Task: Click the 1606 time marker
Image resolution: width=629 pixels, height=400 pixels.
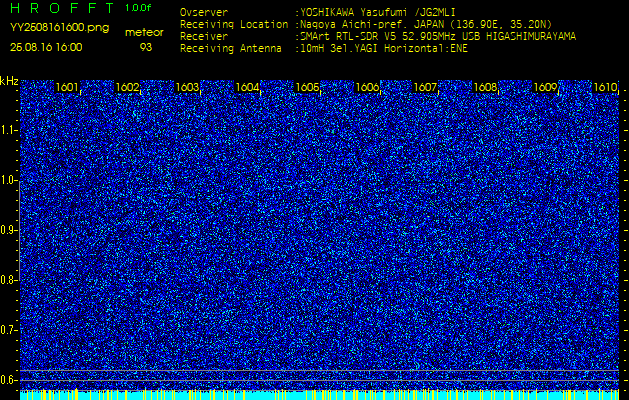Action: (x=367, y=87)
